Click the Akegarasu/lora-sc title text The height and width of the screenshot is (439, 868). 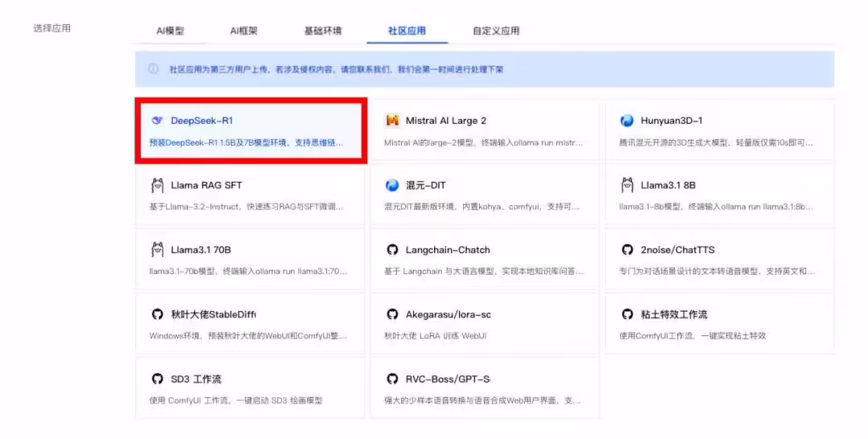click(448, 314)
